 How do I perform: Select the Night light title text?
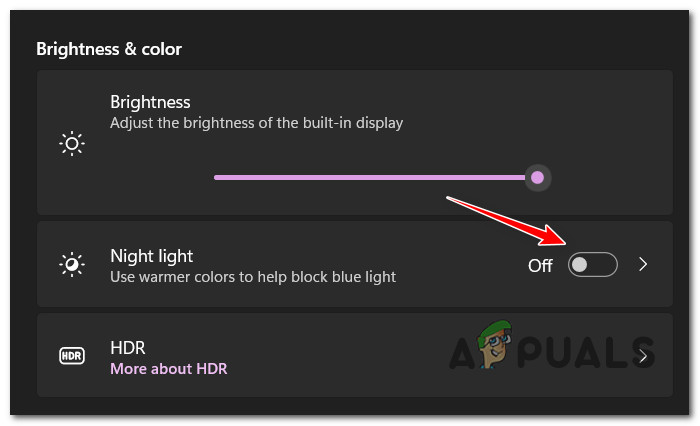[x=152, y=256]
